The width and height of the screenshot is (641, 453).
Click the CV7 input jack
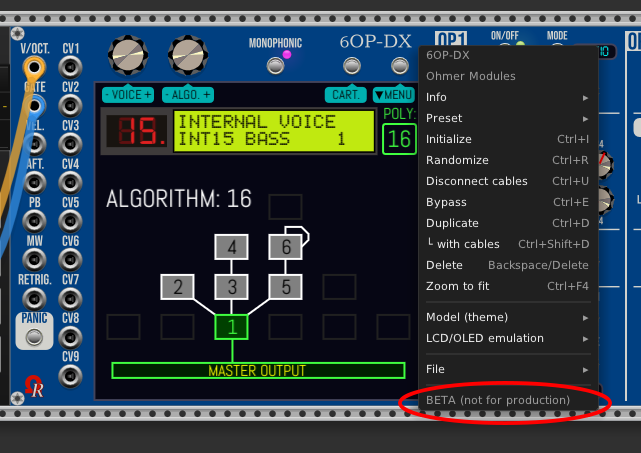(x=70, y=298)
